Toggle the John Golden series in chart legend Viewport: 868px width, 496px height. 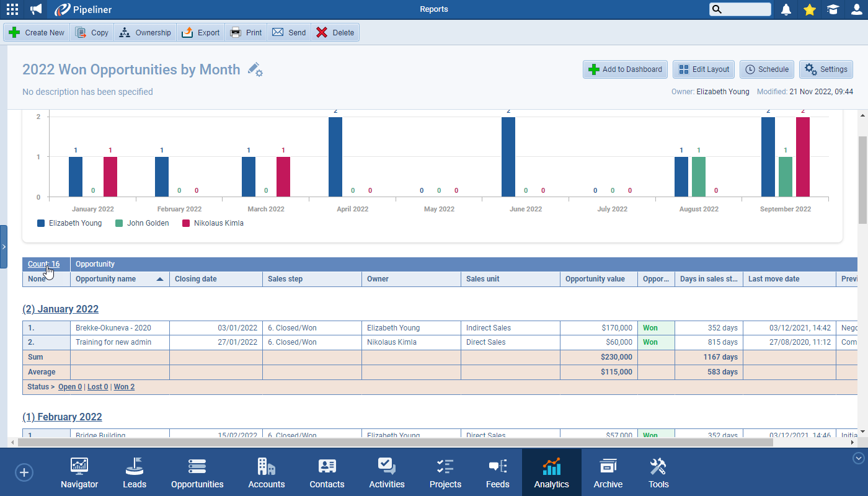(142, 223)
